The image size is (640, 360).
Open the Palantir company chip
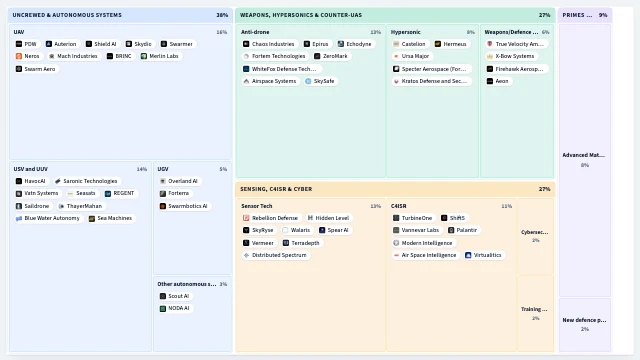[463, 230]
